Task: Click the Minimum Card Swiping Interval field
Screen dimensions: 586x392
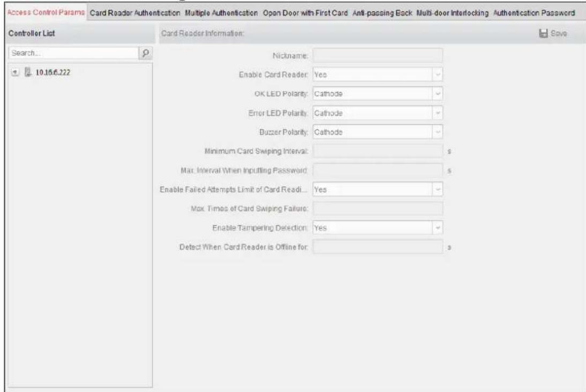Action: [378, 151]
